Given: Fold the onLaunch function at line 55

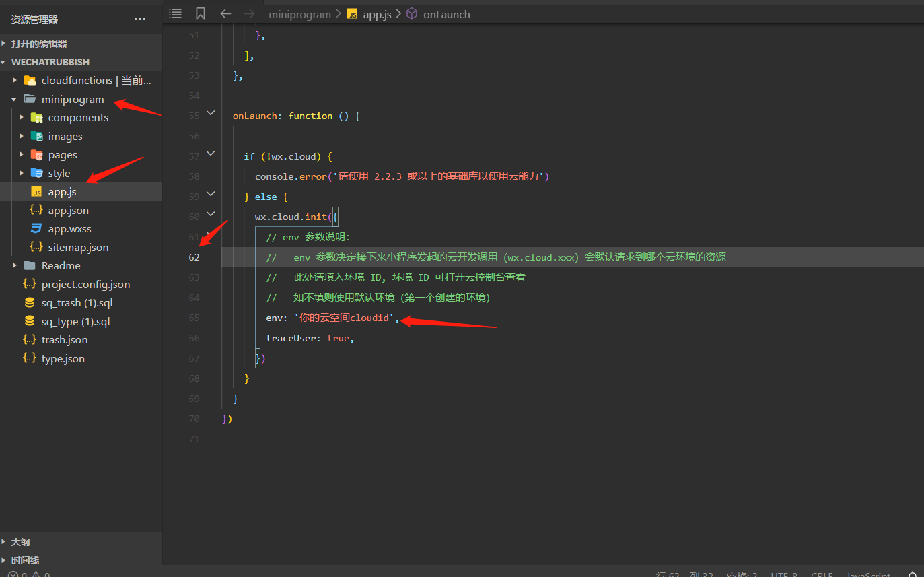Looking at the screenshot, I should tap(211, 114).
